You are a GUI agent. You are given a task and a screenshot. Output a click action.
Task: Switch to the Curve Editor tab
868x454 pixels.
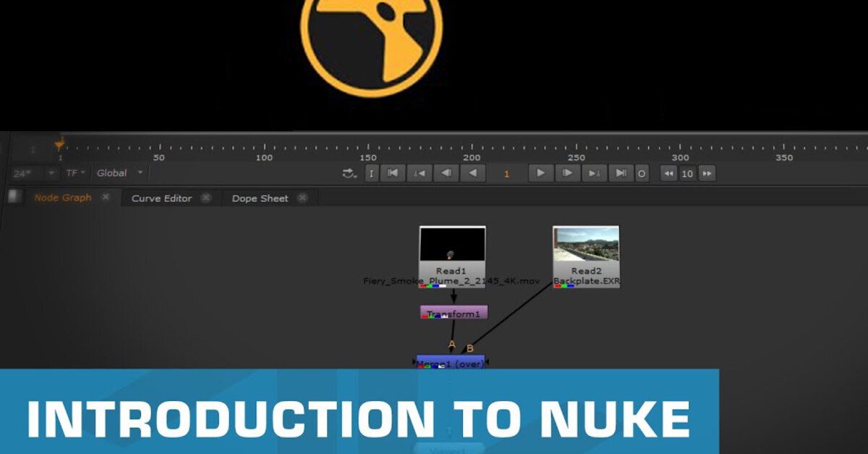pyautogui.click(x=162, y=198)
